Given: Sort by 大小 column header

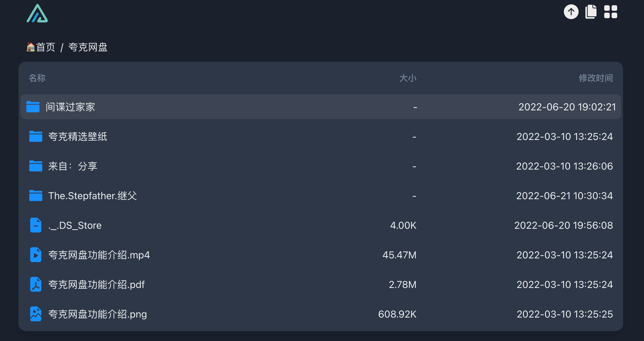Looking at the screenshot, I should coord(408,78).
